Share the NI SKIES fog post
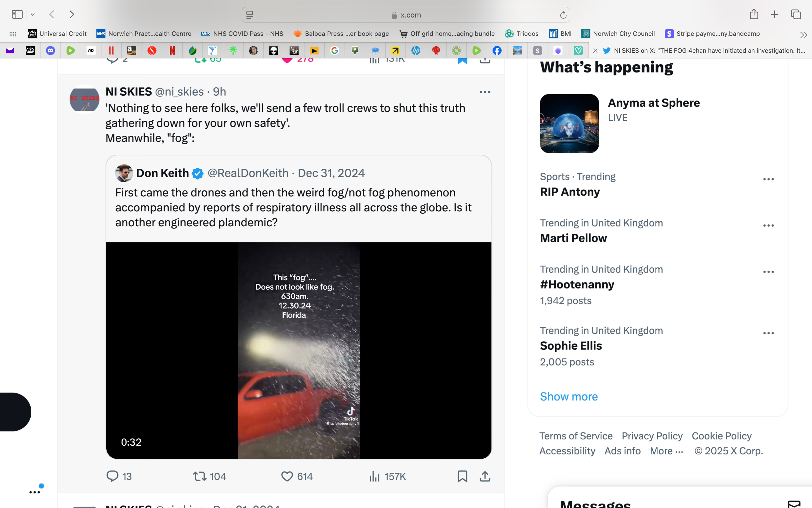812x508 pixels. point(485,476)
